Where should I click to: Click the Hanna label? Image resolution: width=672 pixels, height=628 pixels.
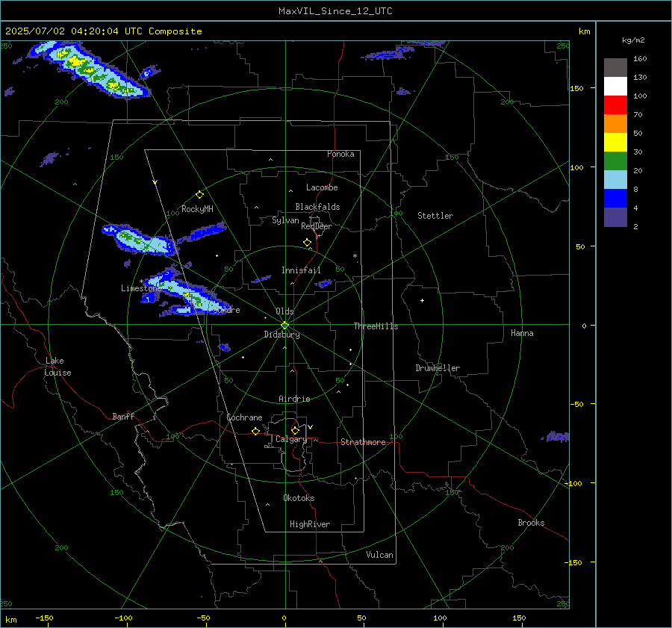pos(522,333)
